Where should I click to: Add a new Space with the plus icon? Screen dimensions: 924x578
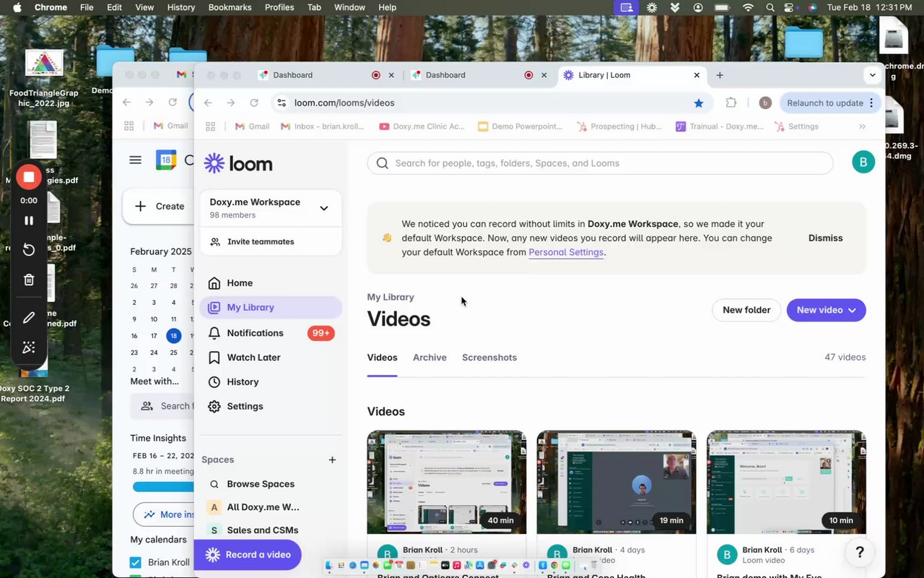pos(332,460)
